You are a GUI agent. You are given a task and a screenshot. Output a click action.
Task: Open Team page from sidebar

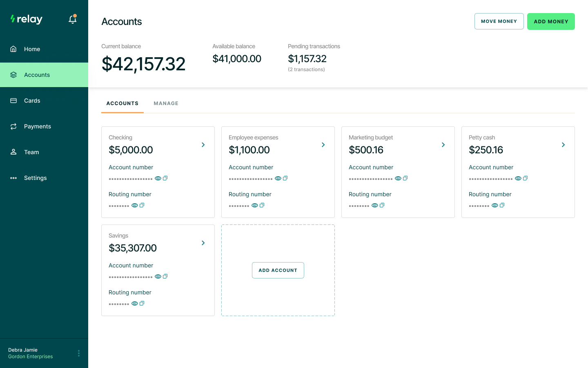point(44,152)
